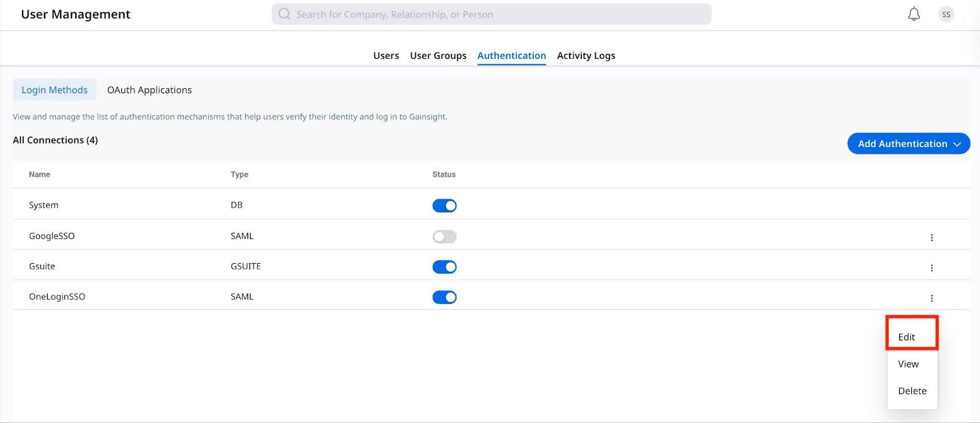980x423 pixels.
Task: Switch to the Users tab
Action: (x=386, y=56)
